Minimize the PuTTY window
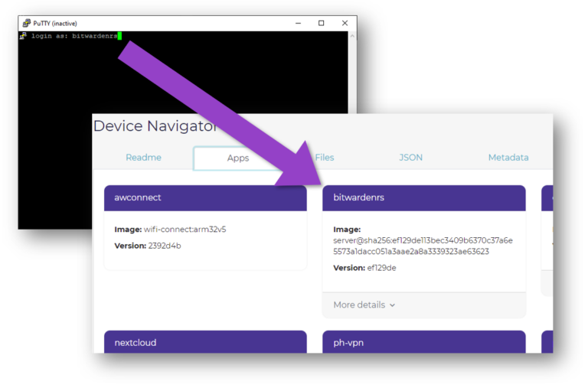 pos(298,23)
